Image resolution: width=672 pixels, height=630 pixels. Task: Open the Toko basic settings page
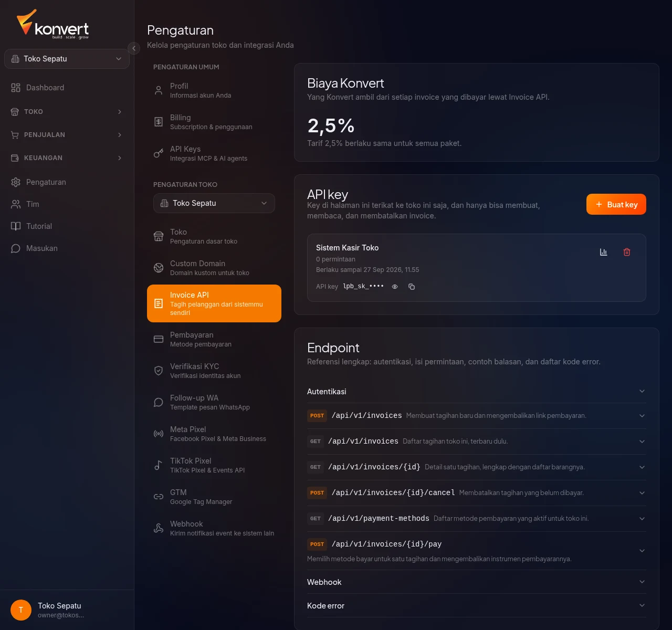pos(214,236)
